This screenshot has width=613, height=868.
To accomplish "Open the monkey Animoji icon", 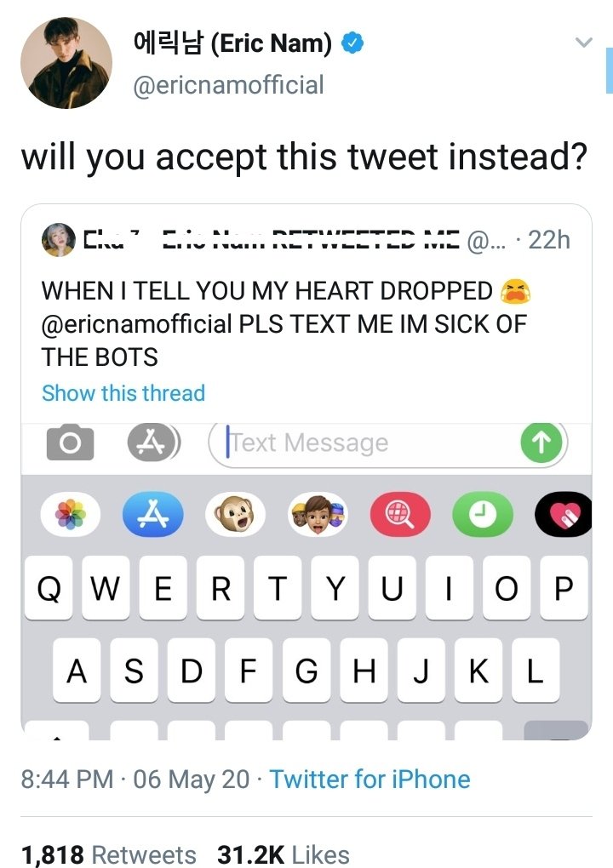I will point(235,515).
